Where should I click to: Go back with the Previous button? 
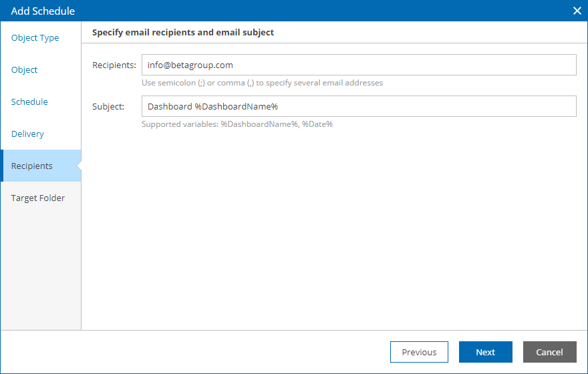point(419,352)
